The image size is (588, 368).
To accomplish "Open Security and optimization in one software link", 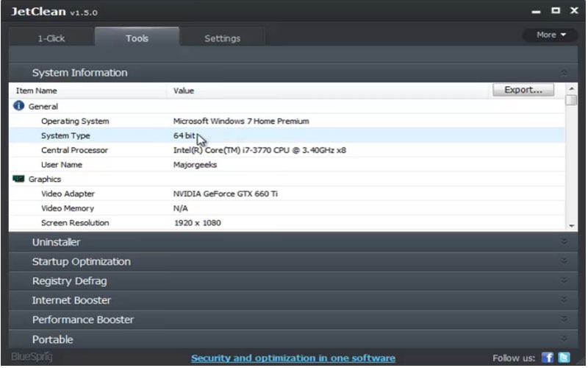I will 293,358.
